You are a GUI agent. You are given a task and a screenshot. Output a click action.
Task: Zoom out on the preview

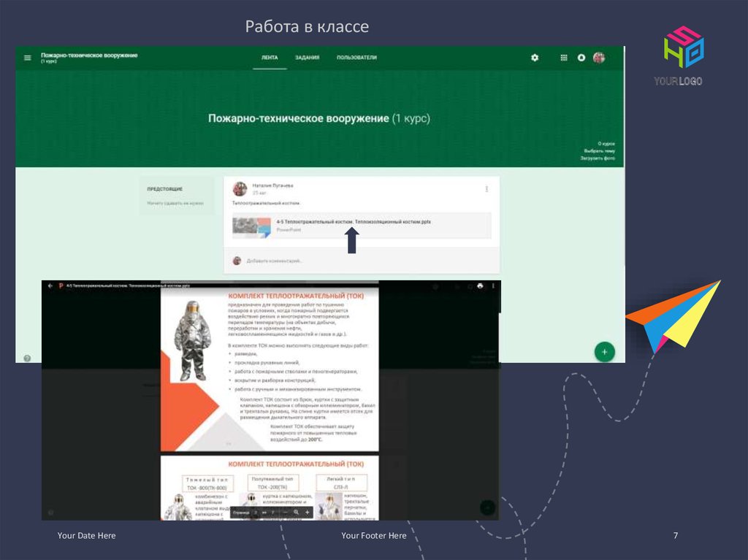pyautogui.click(x=284, y=513)
